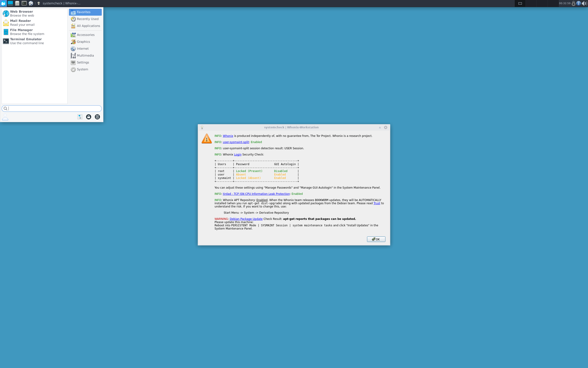Click the user profile avatar in menu

point(5,117)
